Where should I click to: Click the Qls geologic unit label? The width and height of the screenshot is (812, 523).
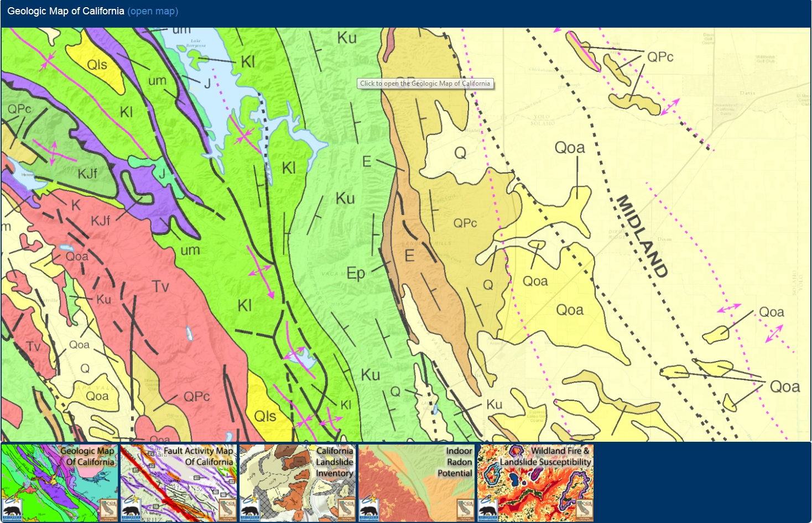(98, 65)
